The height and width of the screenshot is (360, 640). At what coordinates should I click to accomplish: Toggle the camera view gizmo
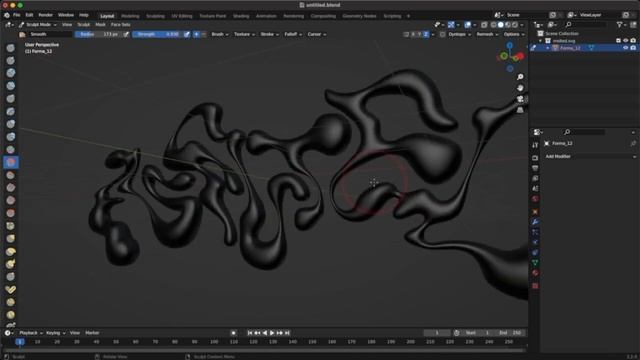[x=520, y=99]
